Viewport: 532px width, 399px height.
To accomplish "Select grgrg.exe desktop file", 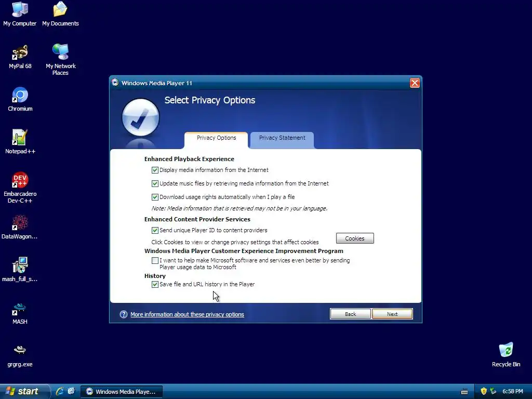I will coord(20,355).
